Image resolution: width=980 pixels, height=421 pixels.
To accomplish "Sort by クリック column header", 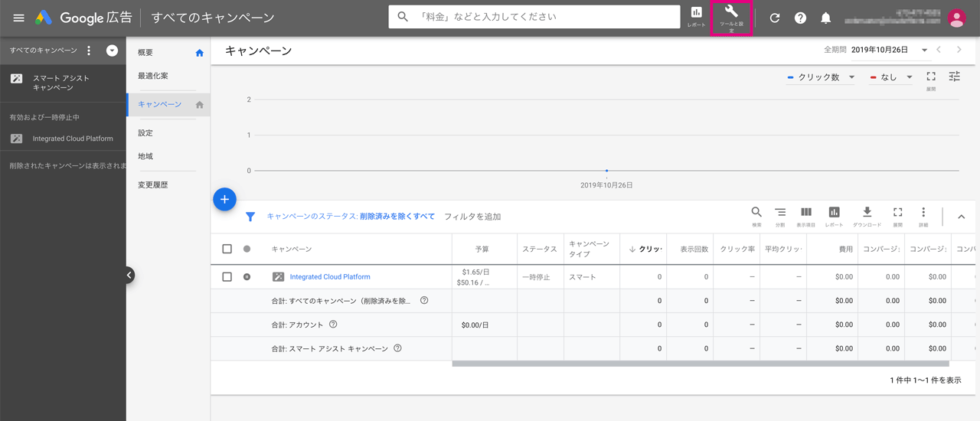I will coord(644,249).
